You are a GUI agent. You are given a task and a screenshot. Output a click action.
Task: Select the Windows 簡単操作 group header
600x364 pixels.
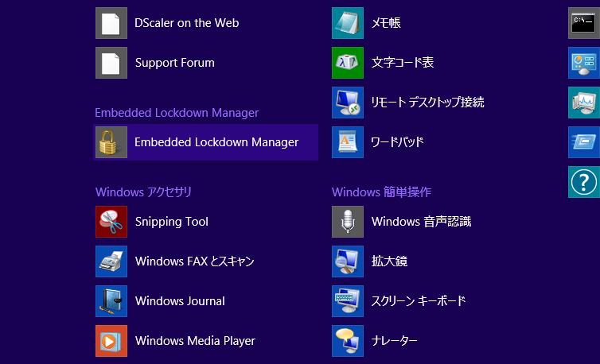[x=381, y=192]
